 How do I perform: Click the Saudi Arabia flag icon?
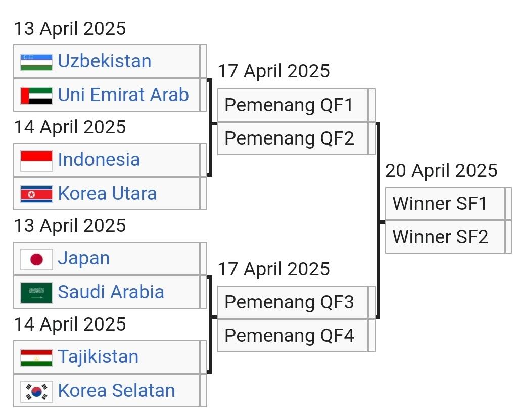point(36,292)
